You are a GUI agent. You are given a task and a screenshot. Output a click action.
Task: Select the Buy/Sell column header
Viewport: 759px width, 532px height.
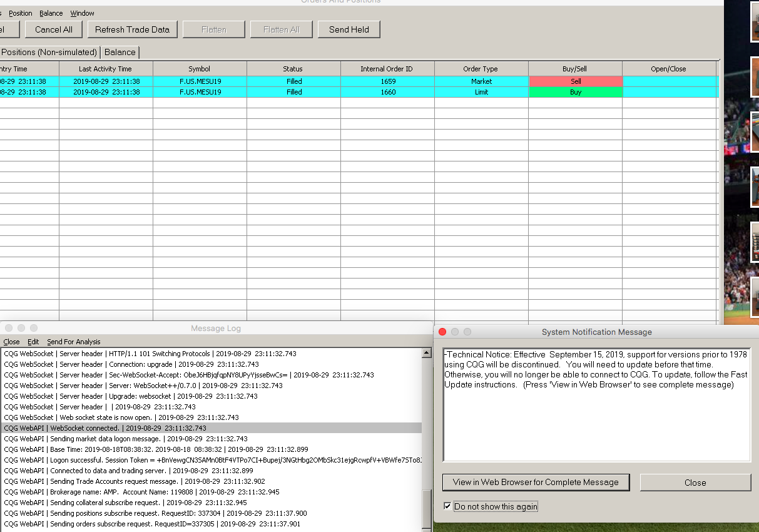coord(575,69)
